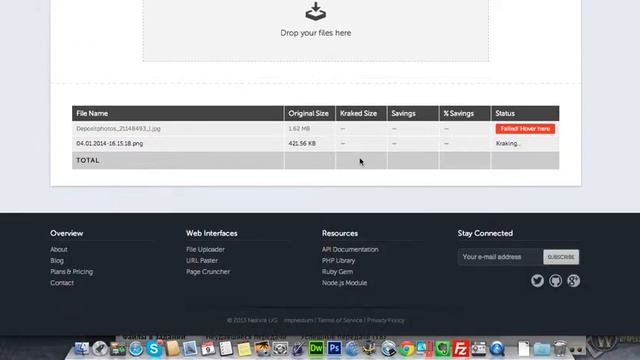This screenshot has width=640, height=360.
Task: Open the GitHub social icon
Action: [x=555, y=281]
